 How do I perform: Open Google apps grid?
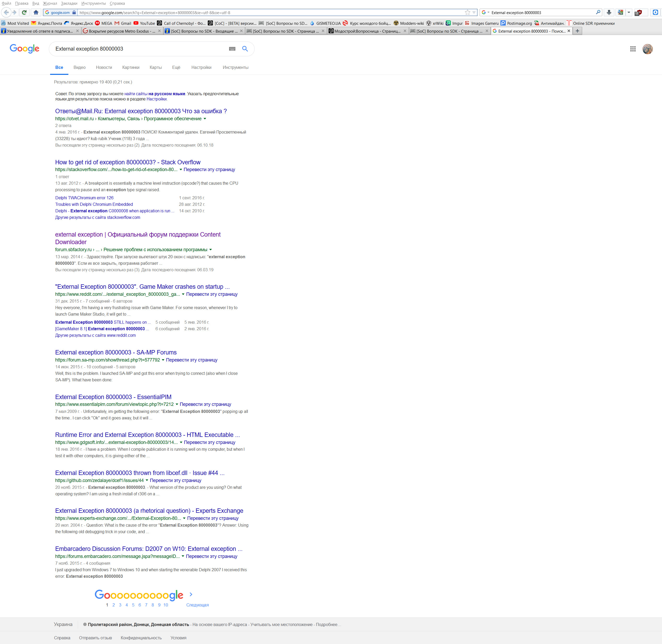633,49
